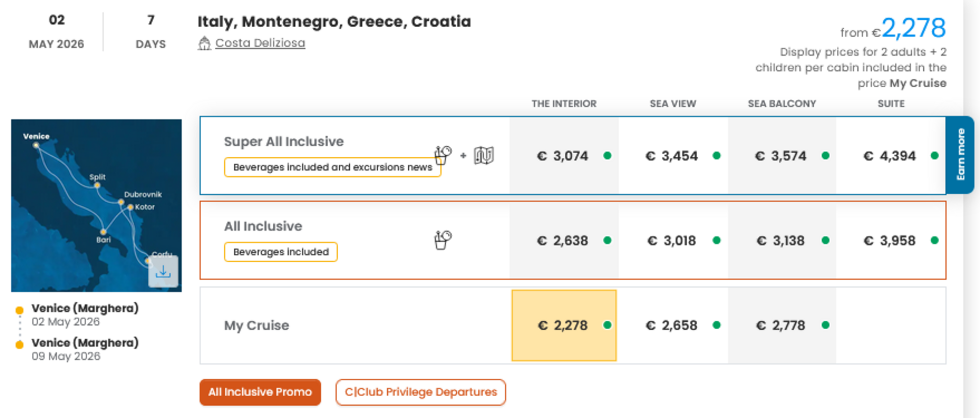Click C|Club Privilege Departures button
Image resolution: width=980 pixels, height=418 pixels.
tap(421, 392)
